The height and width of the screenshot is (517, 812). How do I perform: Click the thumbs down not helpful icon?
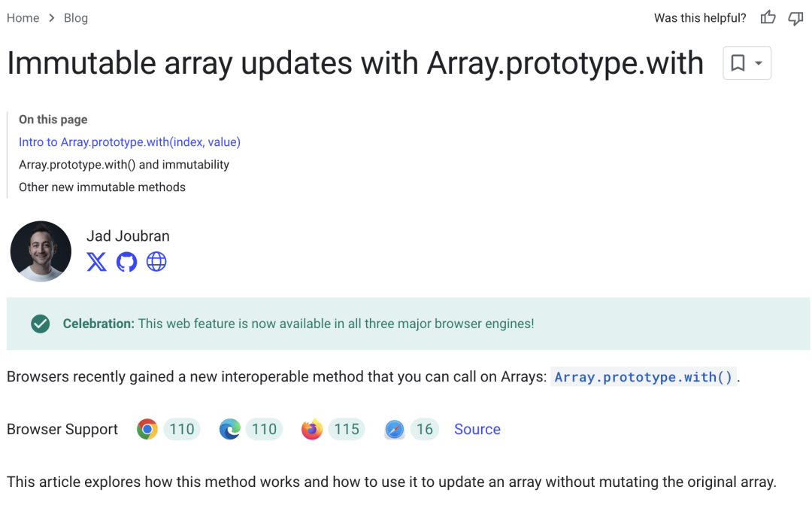point(795,19)
